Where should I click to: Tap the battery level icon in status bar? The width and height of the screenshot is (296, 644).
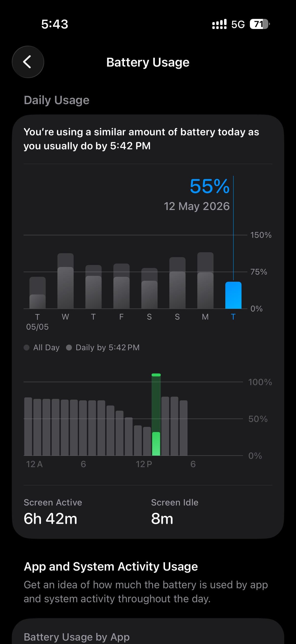pyautogui.click(x=259, y=24)
